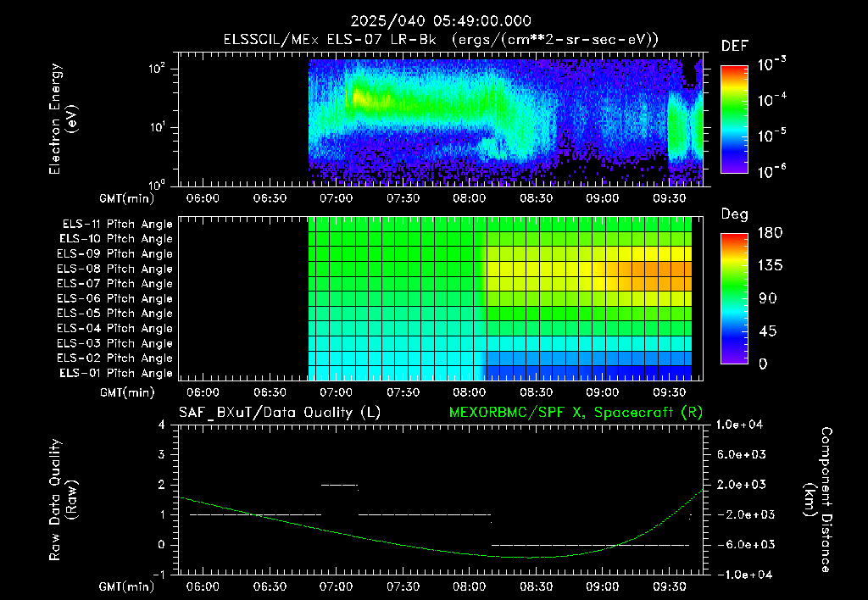
Task: Click the Deg label above pitch color bar
Action: (735, 214)
